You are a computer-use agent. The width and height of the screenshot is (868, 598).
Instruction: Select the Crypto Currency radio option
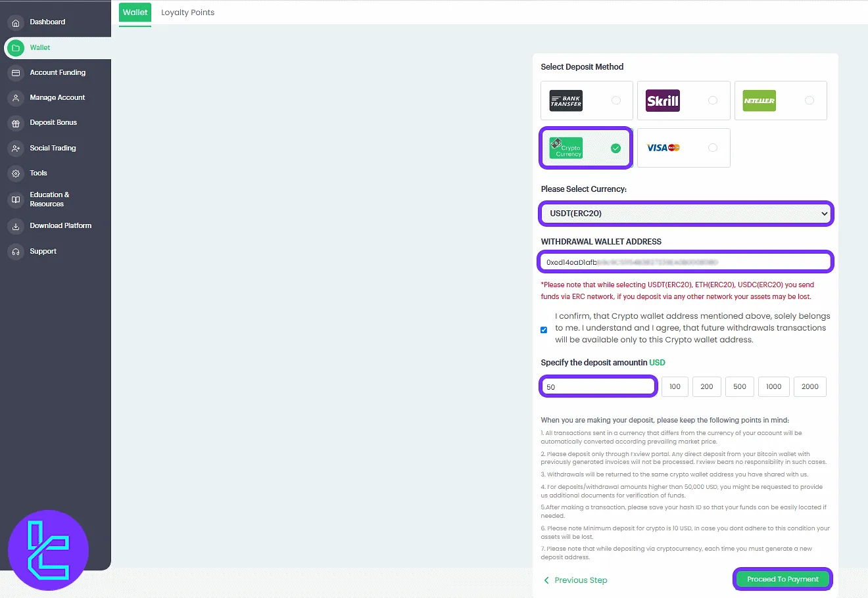(616, 149)
